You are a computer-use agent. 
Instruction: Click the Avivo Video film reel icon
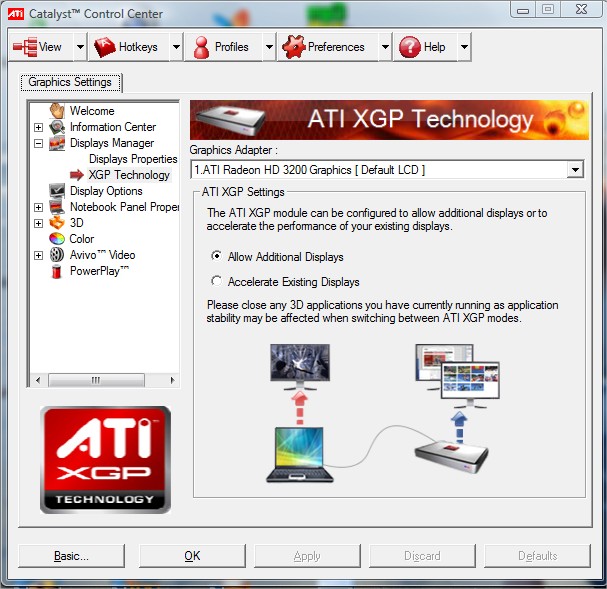57,255
